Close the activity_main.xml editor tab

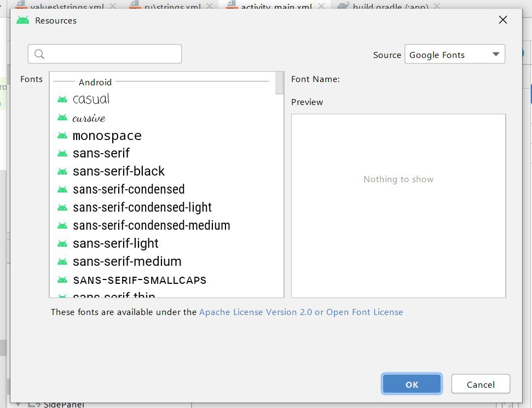(321, 6)
